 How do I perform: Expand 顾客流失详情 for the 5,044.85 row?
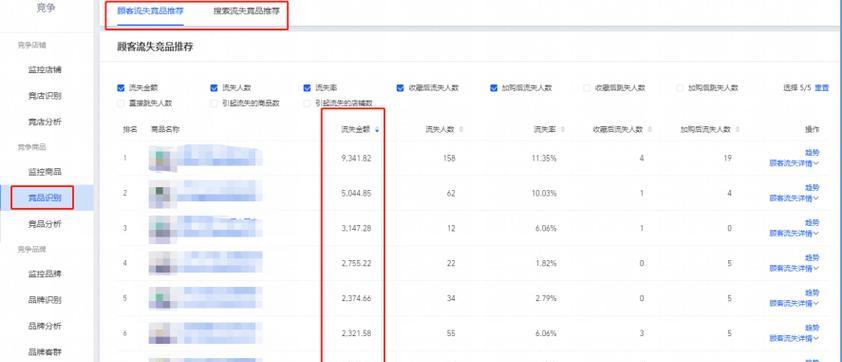tap(794, 199)
